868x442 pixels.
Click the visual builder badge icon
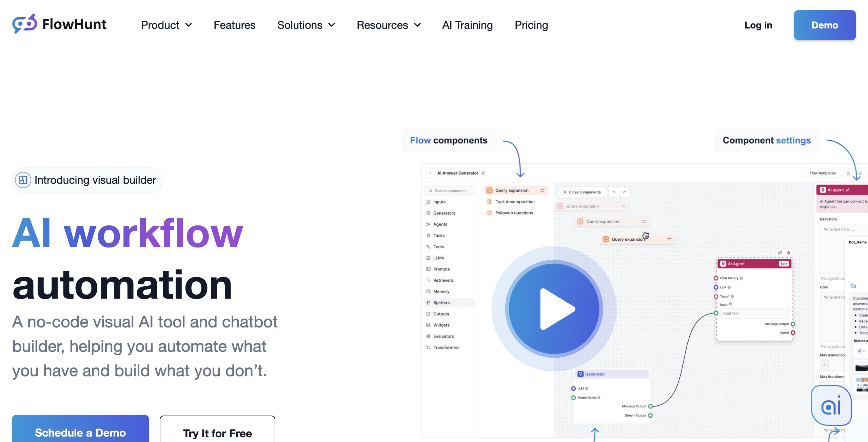pos(23,180)
